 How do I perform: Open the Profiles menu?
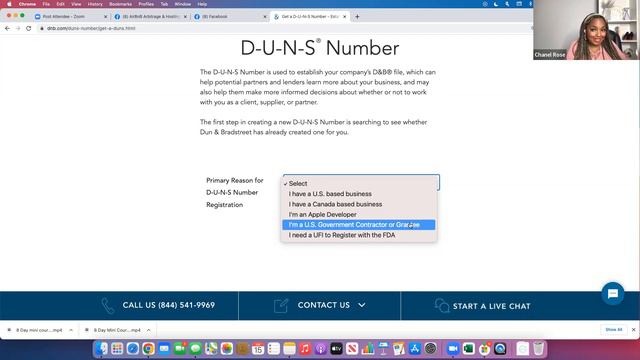pyautogui.click(x=146, y=4)
